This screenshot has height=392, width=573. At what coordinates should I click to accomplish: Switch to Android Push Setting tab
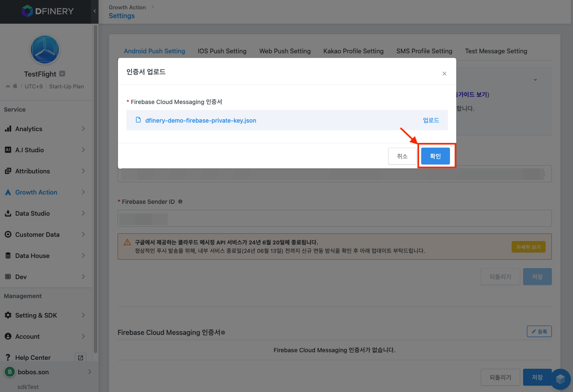(154, 51)
